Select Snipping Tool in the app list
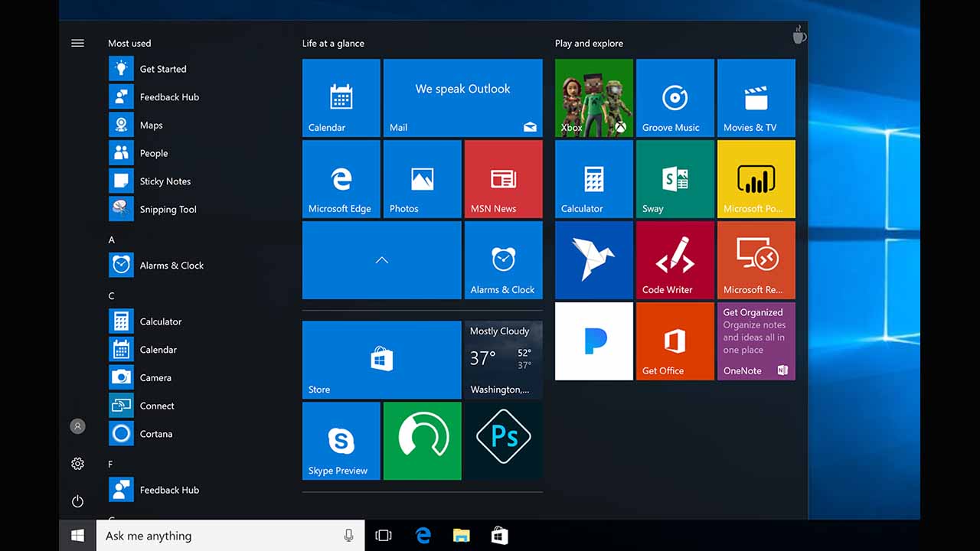This screenshot has height=551, width=980. point(168,210)
